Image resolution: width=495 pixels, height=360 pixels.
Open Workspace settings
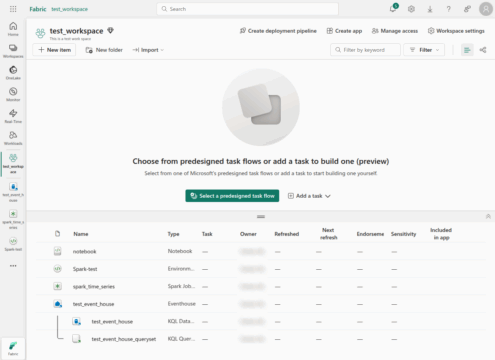pyautogui.click(x=456, y=31)
